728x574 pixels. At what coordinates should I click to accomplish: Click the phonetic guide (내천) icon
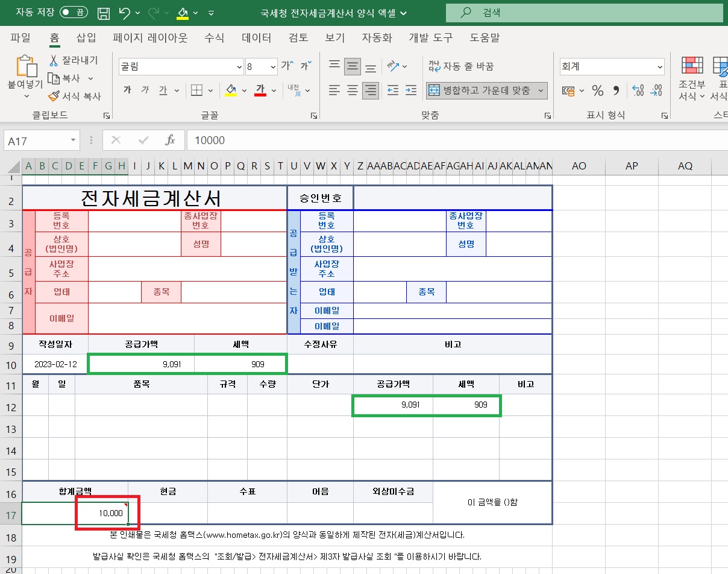coord(294,90)
